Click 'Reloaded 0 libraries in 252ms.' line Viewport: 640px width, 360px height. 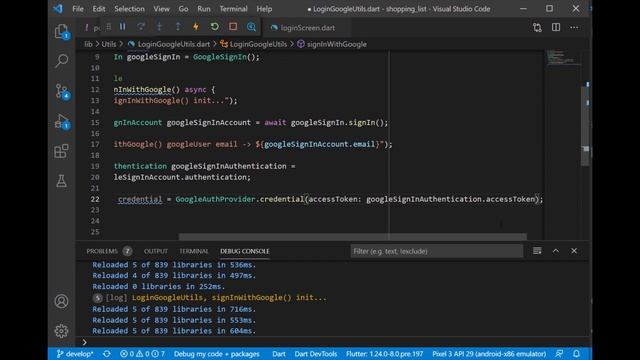158,287
